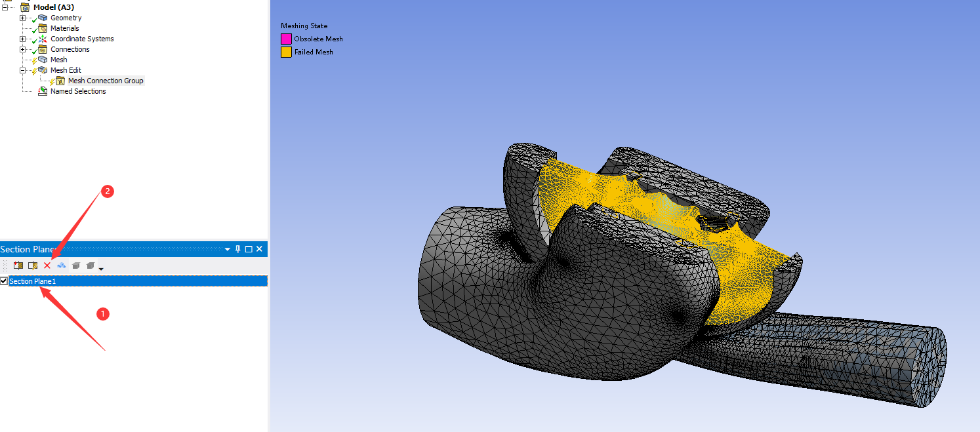980x432 pixels.
Task: Select the second capping display icon
Action: 91,265
